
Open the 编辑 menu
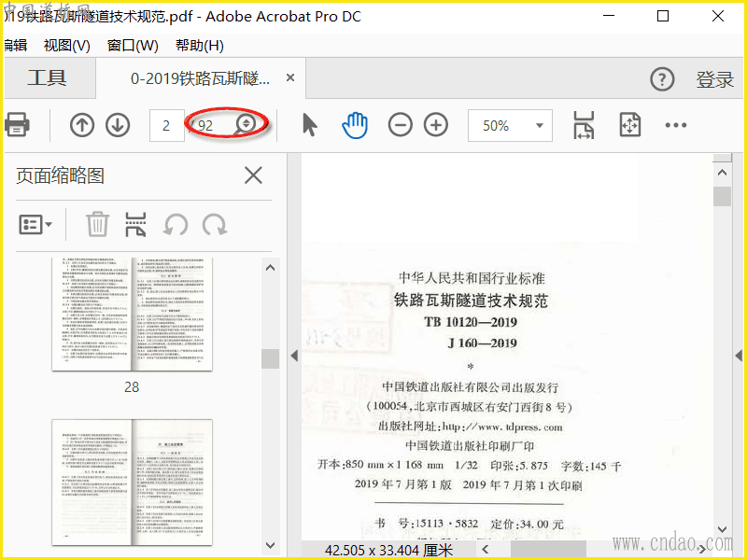click(15, 46)
